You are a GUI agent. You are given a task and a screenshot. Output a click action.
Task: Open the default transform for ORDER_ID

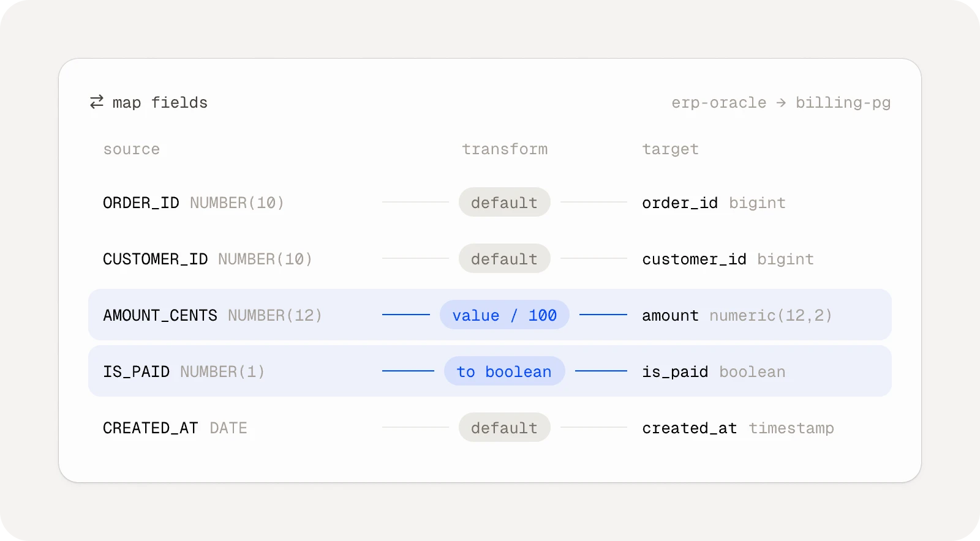tap(504, 203)
